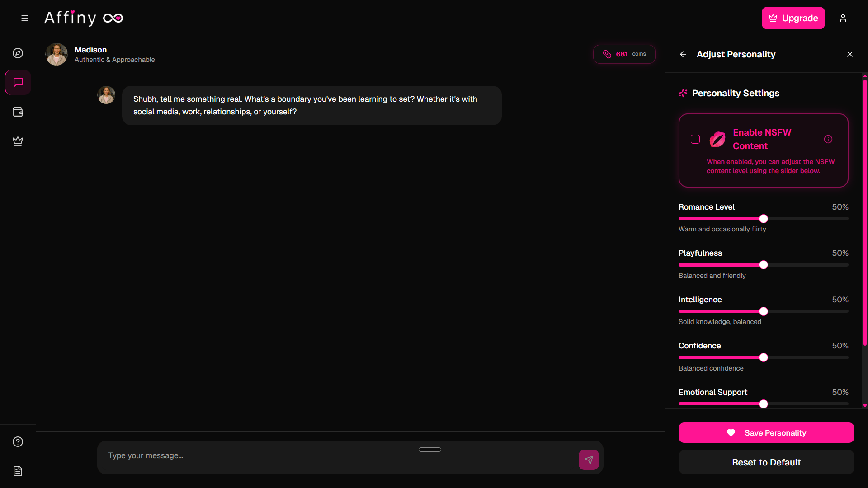Click the send message arrow icon
This screenshot has width=868, height=488.
[x=588, y=459]
